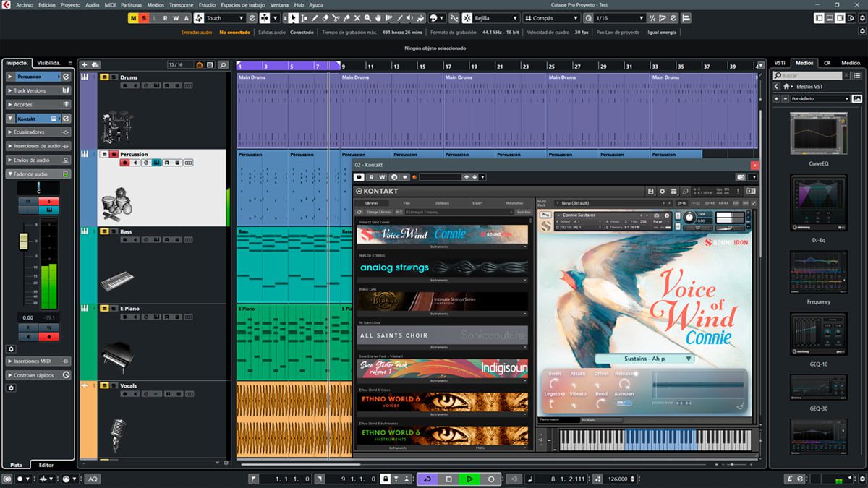
Task: Toggle Record Enable on Percussion track
Action: (125, 163)
